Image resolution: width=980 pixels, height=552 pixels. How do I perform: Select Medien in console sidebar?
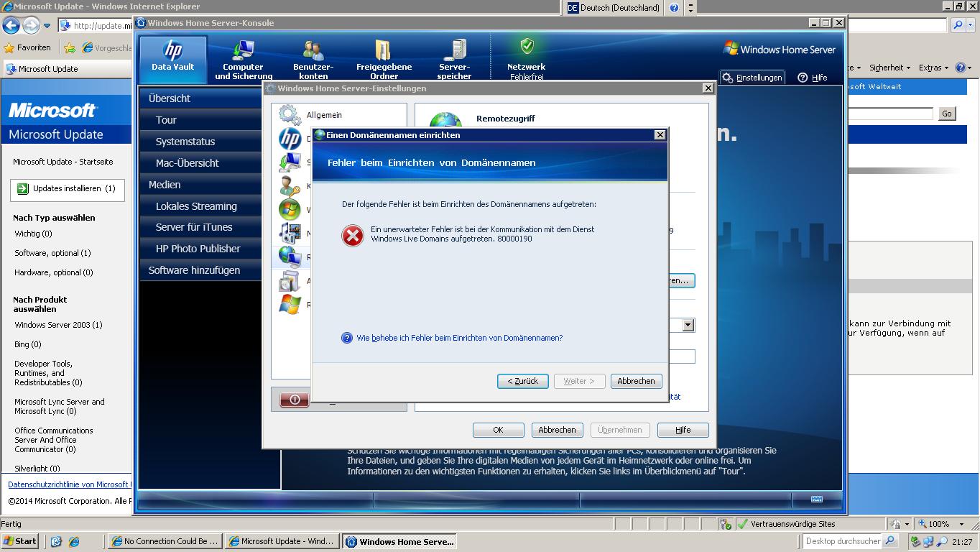201,185
